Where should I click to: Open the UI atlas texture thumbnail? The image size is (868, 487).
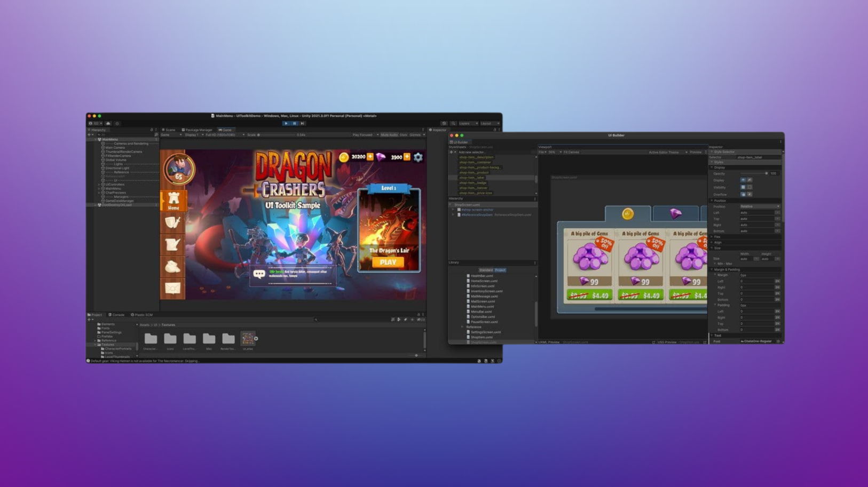tap(248, 338)
